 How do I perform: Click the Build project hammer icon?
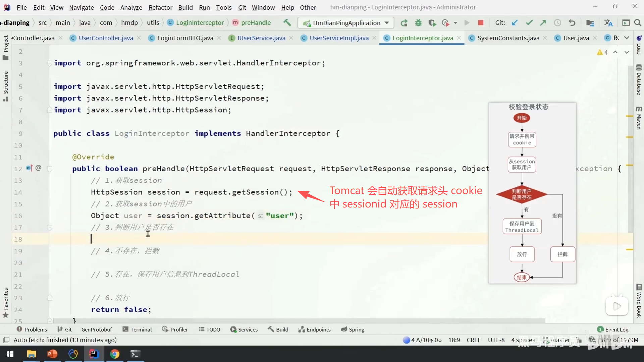287,22
